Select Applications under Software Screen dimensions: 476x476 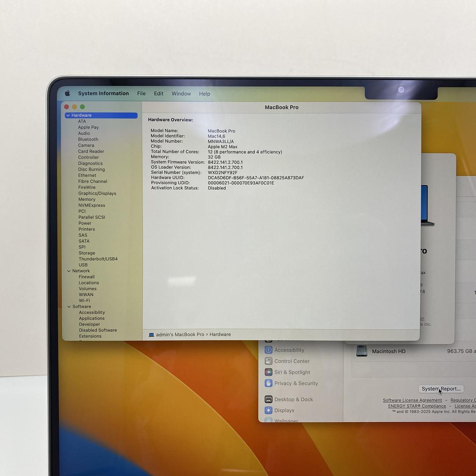coord(92,319)
